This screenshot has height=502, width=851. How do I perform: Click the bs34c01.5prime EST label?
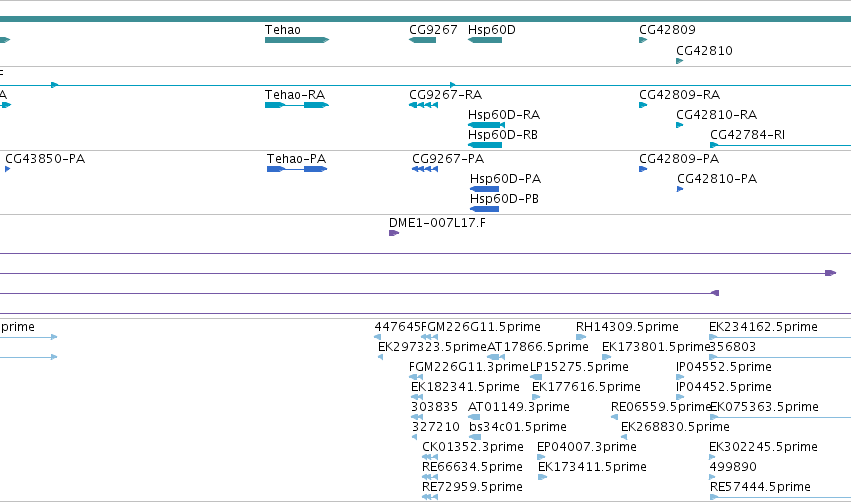click(x=518, y=427)
